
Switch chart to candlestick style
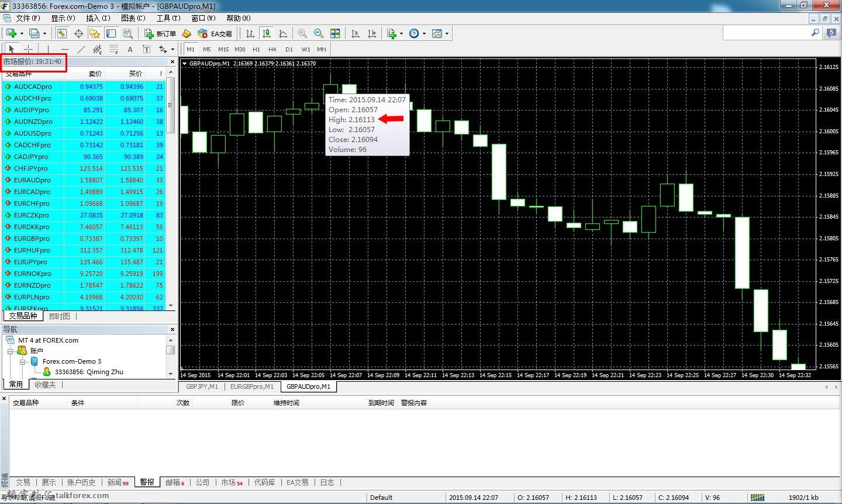point(267,33)
